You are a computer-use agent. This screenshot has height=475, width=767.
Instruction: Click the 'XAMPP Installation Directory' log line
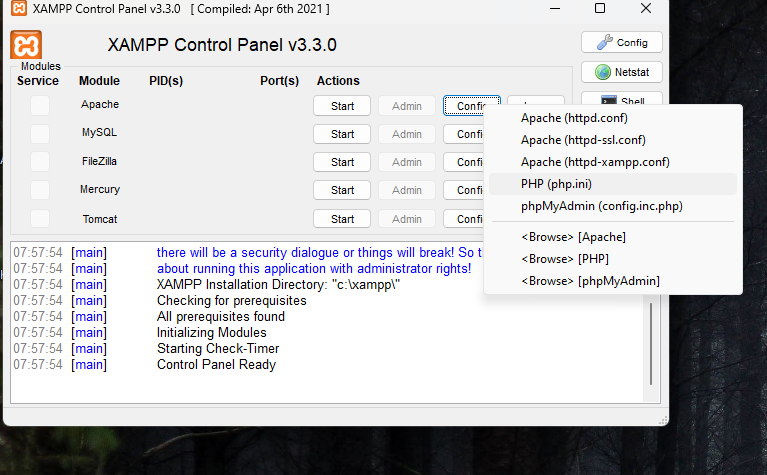[x=278, y=284]
